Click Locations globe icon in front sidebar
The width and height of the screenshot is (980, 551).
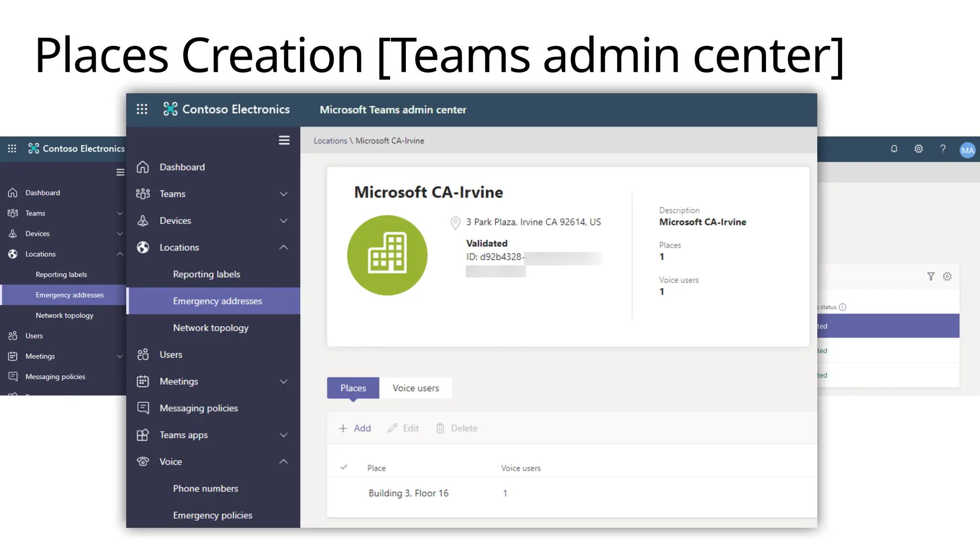point(143,247)
